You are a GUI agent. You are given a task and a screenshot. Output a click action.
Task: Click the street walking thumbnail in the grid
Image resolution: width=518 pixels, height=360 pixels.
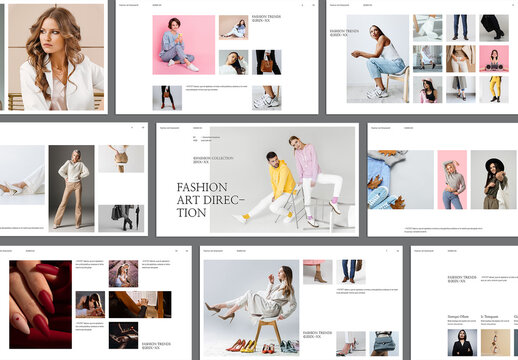click(x=428, y=59)
